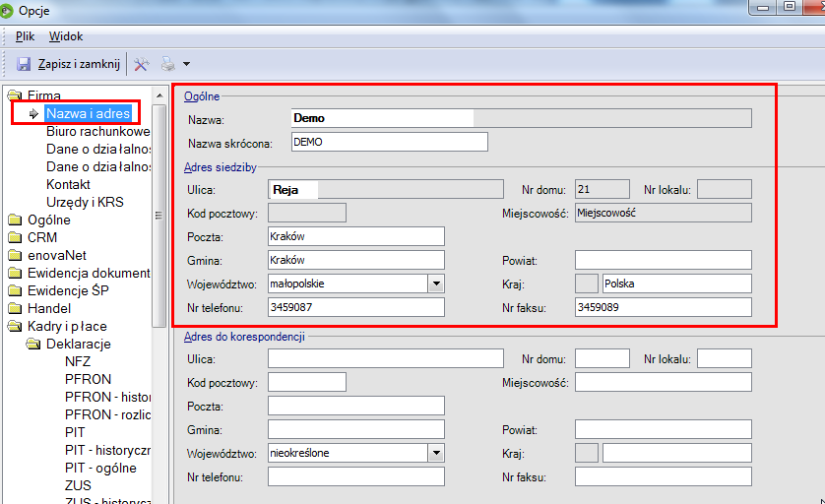This screenshot has width=825, height=504.
Task: Select PFRON tree item
Action: coord(88,379)
